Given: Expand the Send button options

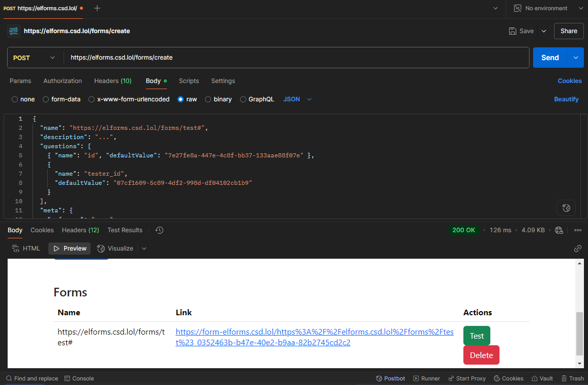Looking at the screenshot, I should 576,57.
